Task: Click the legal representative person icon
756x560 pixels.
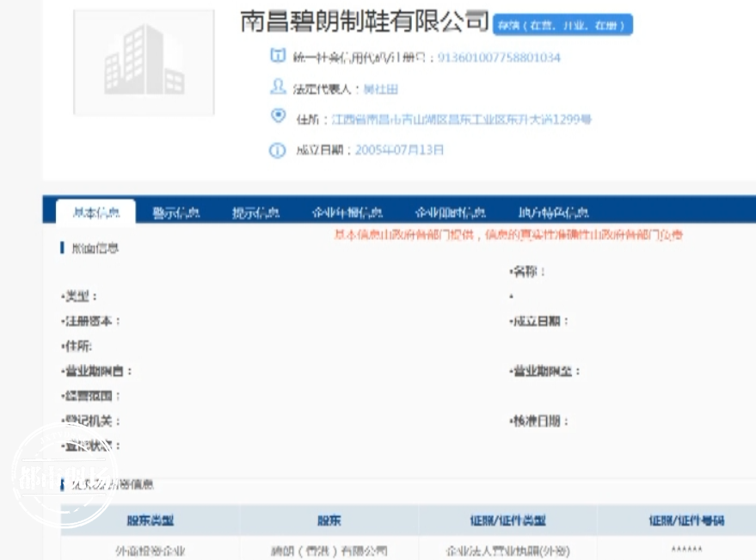Action: [x=278, y=87]
